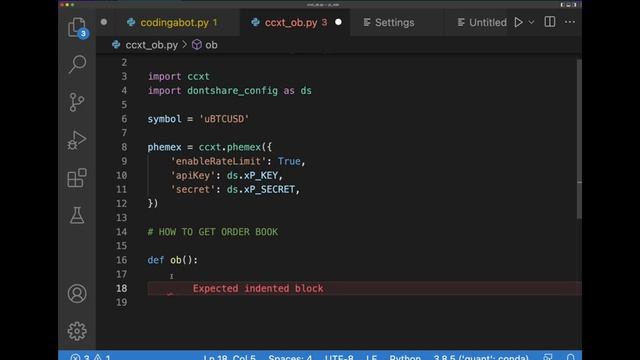Click dontshare_config on line 4
Screen dimensions: 640x360
click(232, 91)
